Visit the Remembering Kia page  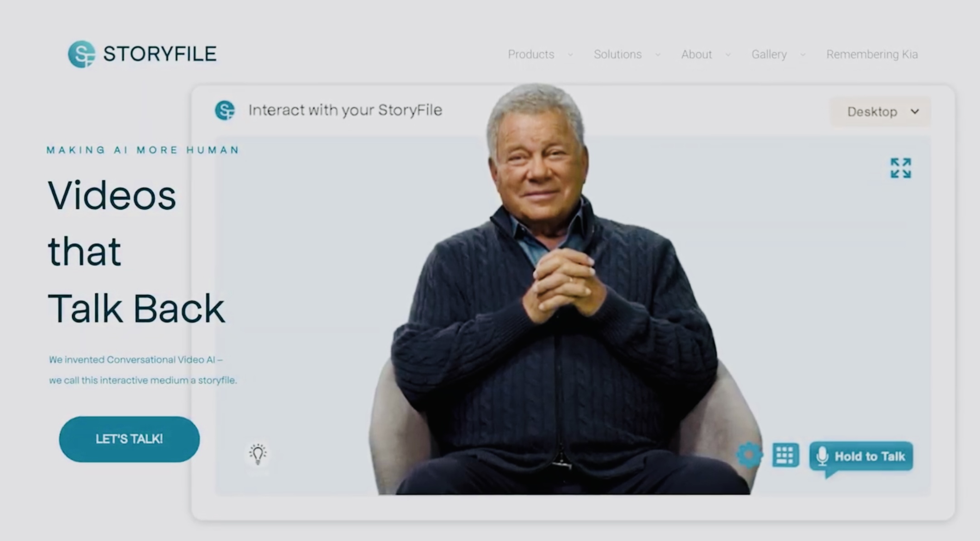[x=872, y=54]
